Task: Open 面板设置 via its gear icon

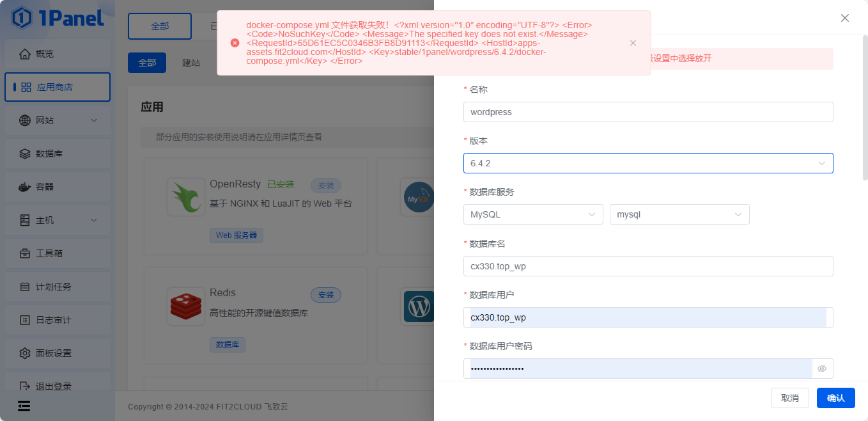Action: 25,353
